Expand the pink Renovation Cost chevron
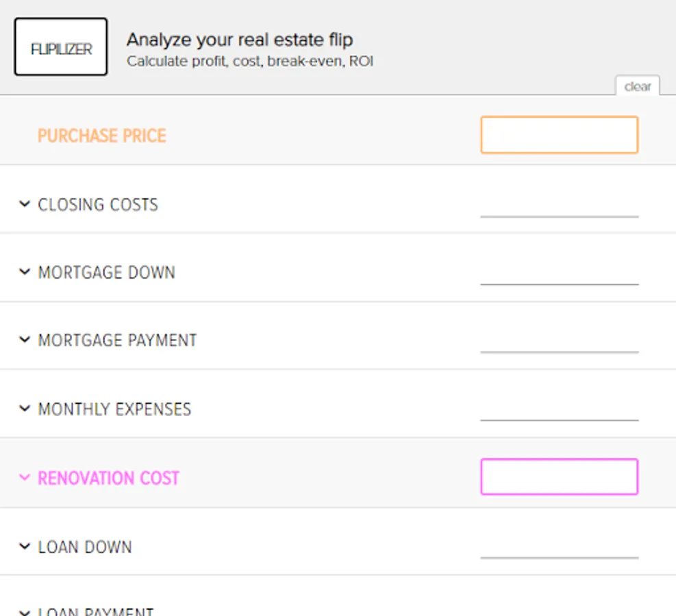The image size is (676, 616). pos(25,478)
